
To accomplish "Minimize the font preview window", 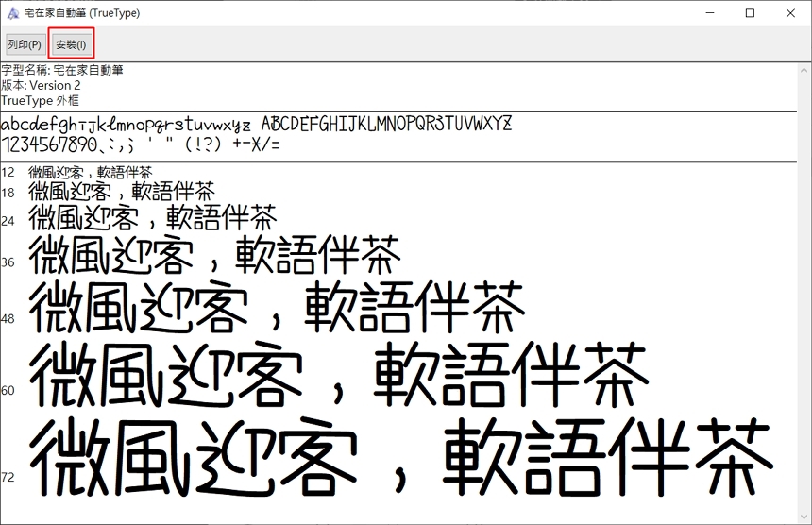I will click(710, 13).
